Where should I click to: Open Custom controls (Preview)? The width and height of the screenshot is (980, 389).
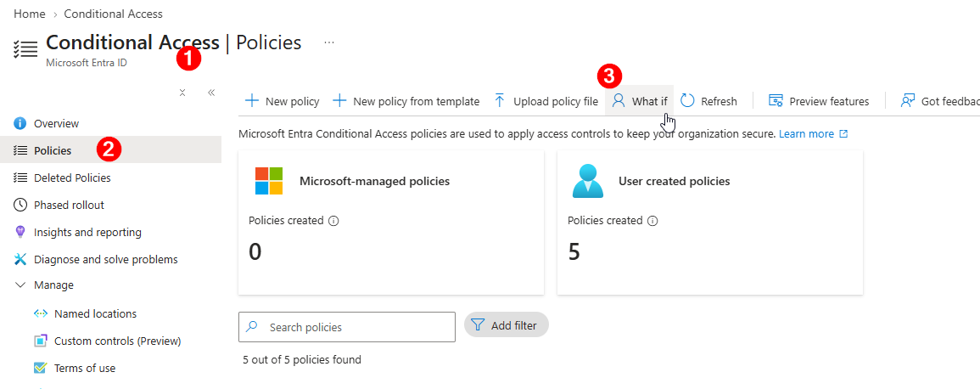click(x=117, y=341)
